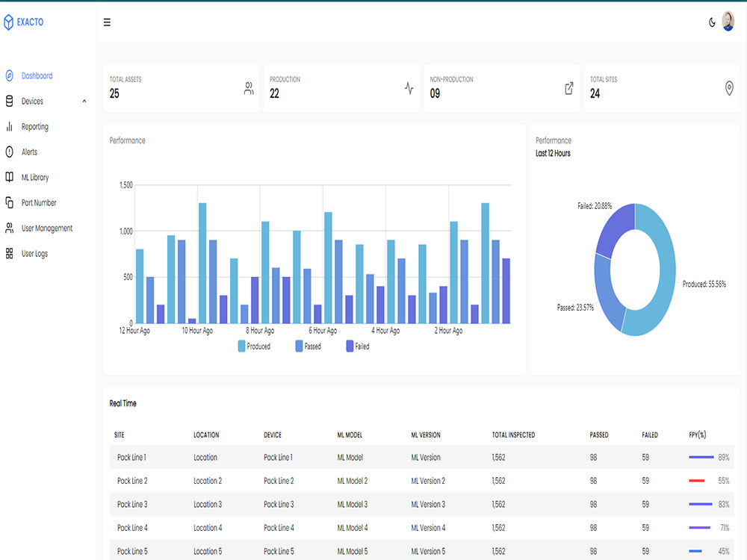747x560 pixels.
Task: Click the User Logs grid icon
Action: click(x=9, y=253)
